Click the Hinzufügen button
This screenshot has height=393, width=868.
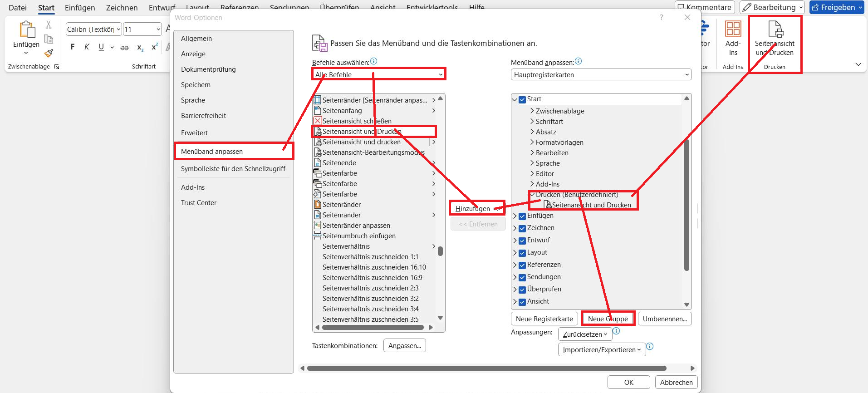point(478,209)
